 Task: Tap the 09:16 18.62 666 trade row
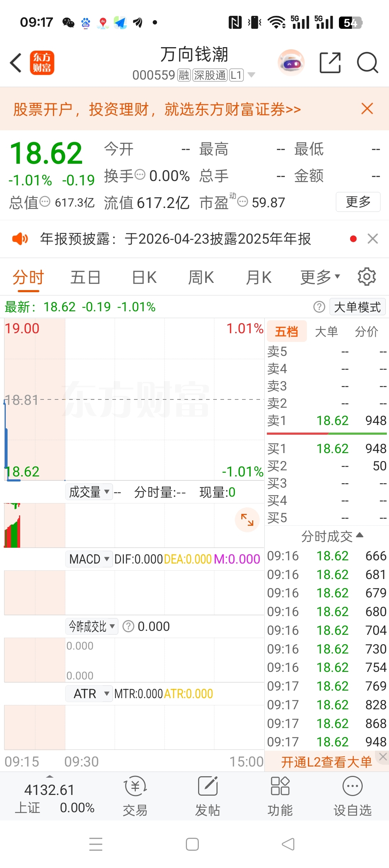point(327,556)
